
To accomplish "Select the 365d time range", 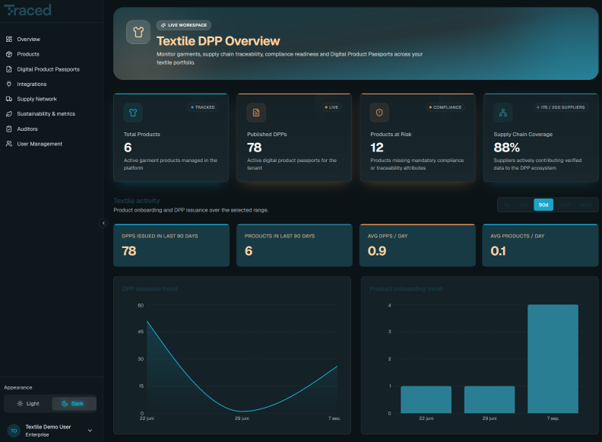I will click(586, 205).
